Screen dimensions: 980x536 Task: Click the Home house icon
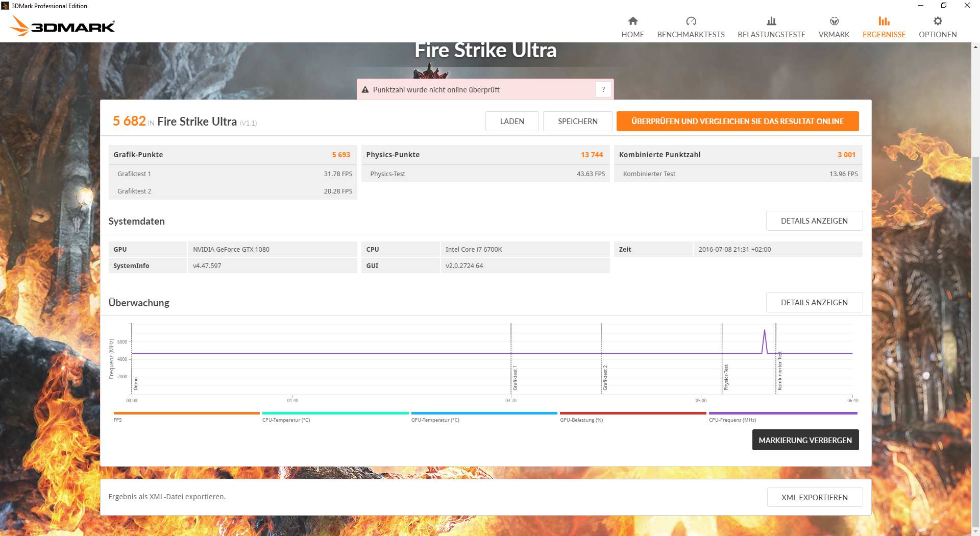click(x=632, y=21)
